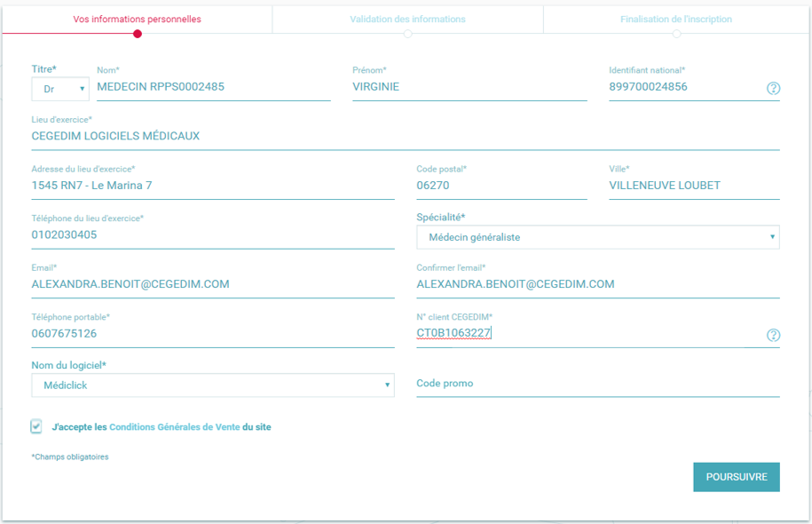This screenshot has height=524, width=812.
Task: Go to Validation des informations step
Action: 407,20
